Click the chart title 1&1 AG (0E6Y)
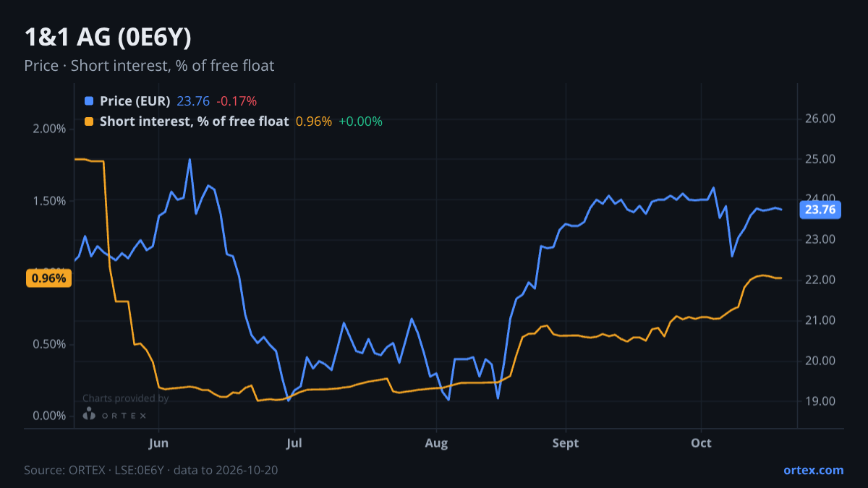The image size is (868, 488). point(108,38)
